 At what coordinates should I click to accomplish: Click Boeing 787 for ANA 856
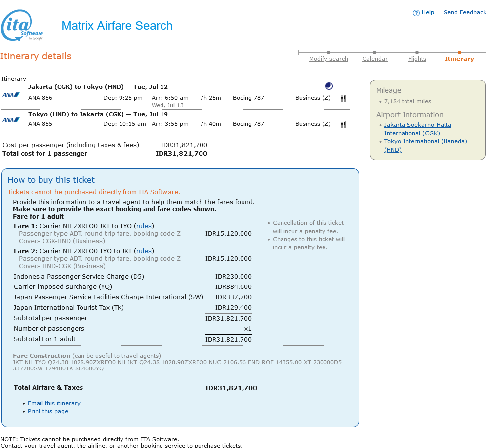tap(248, 98)
